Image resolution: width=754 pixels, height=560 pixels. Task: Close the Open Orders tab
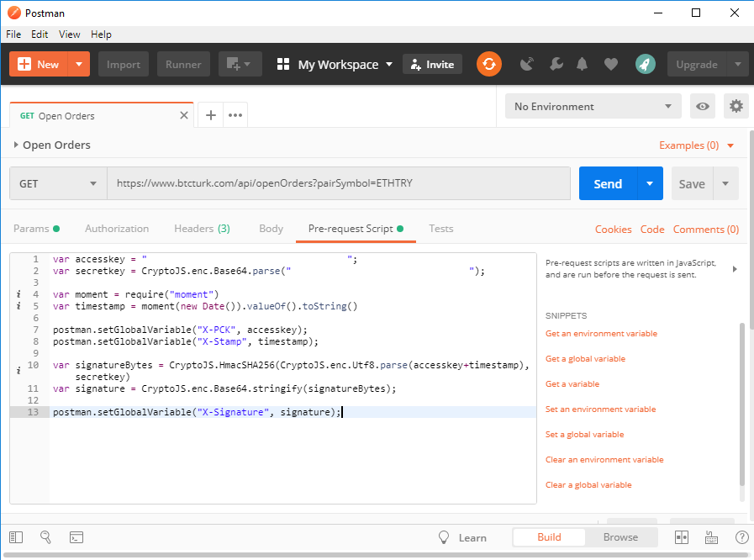click(x=184, y=115)
